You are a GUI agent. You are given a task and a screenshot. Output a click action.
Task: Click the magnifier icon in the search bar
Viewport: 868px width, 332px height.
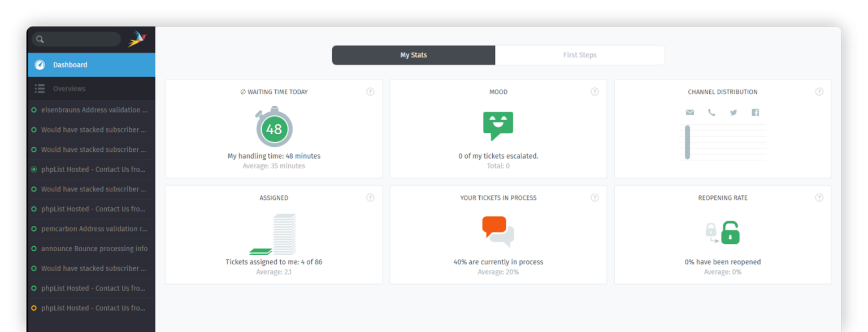pyautogui.click(x=40, y=39)
